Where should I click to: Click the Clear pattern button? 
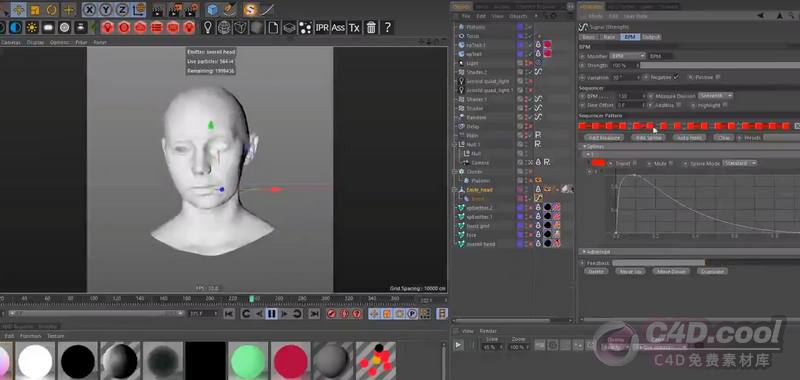(722, 138)
